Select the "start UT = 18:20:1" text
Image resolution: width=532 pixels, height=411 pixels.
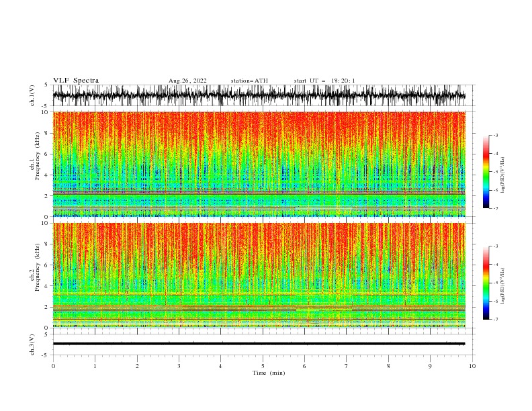[x=324, y=81]
